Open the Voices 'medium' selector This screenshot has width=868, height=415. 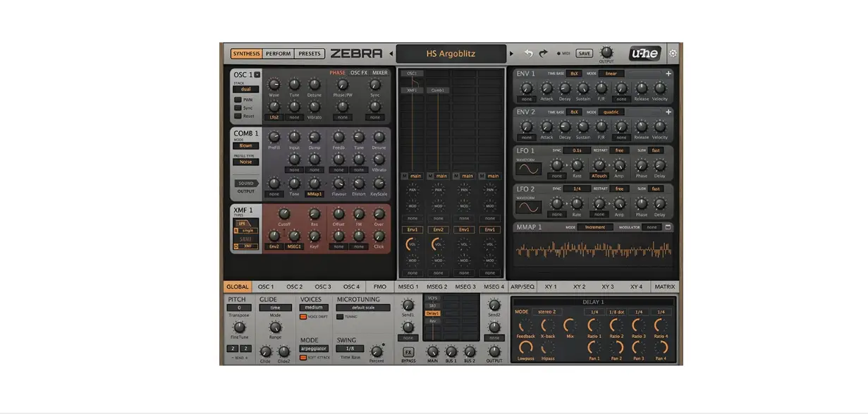pos(314,308)
